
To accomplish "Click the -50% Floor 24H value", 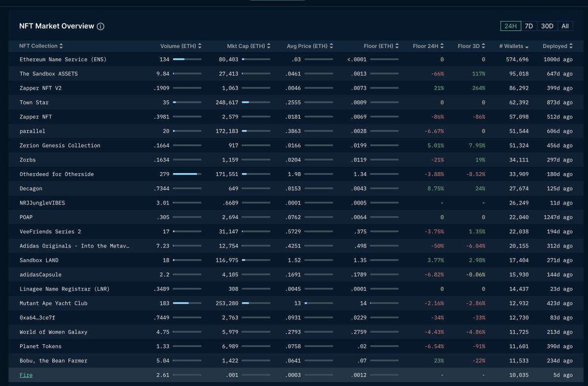I will coord(438,246).
